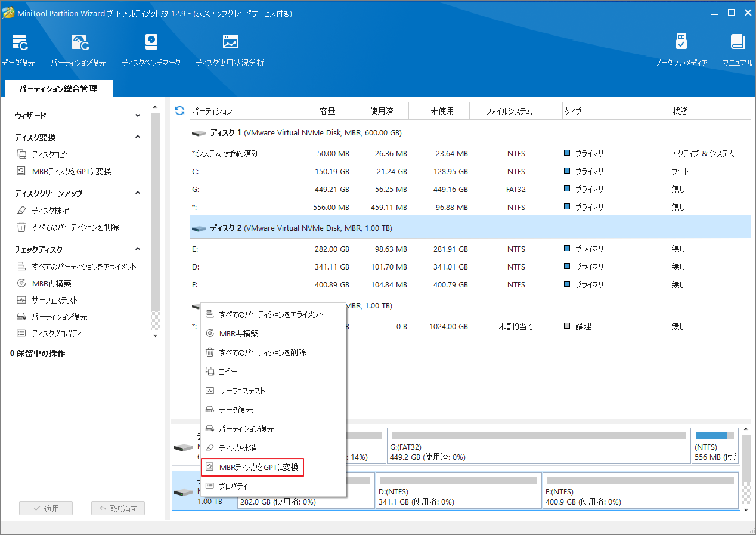Choose パーティション復元 in context menu

tap(274, 429)
